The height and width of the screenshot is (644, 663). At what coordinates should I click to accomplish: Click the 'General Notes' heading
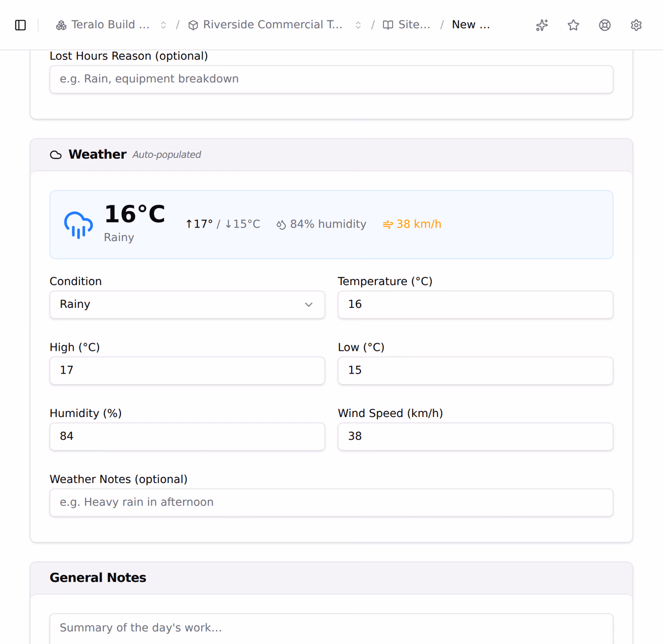[98, 578]
